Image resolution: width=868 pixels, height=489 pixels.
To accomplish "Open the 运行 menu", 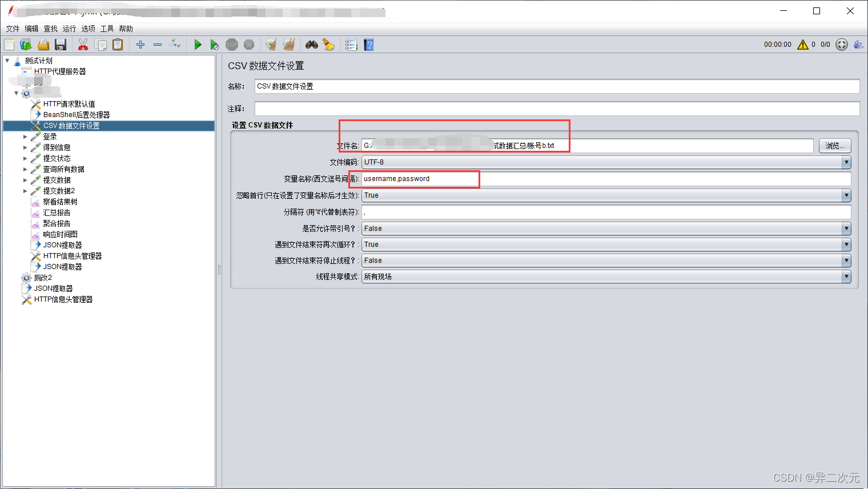I will coord(69,29).
